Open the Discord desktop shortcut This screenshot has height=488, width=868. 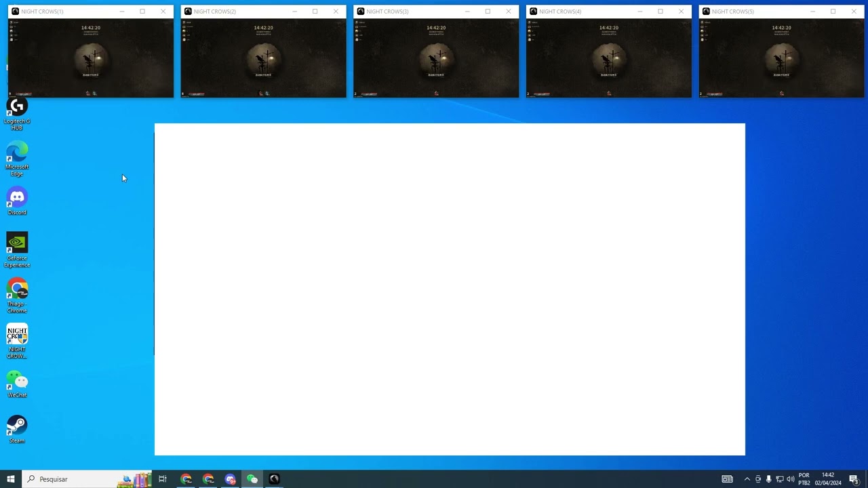(17, 201)
